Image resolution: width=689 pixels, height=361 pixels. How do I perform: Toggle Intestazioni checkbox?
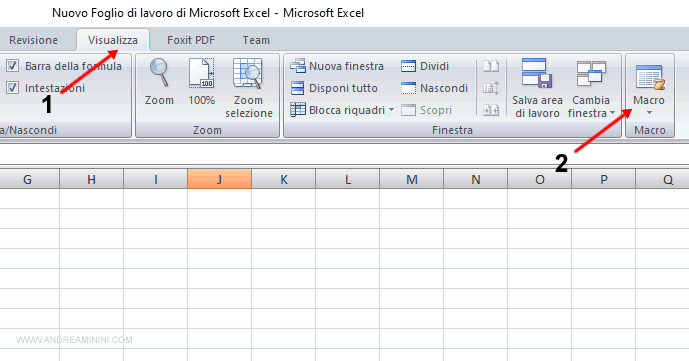pos(12,88)
